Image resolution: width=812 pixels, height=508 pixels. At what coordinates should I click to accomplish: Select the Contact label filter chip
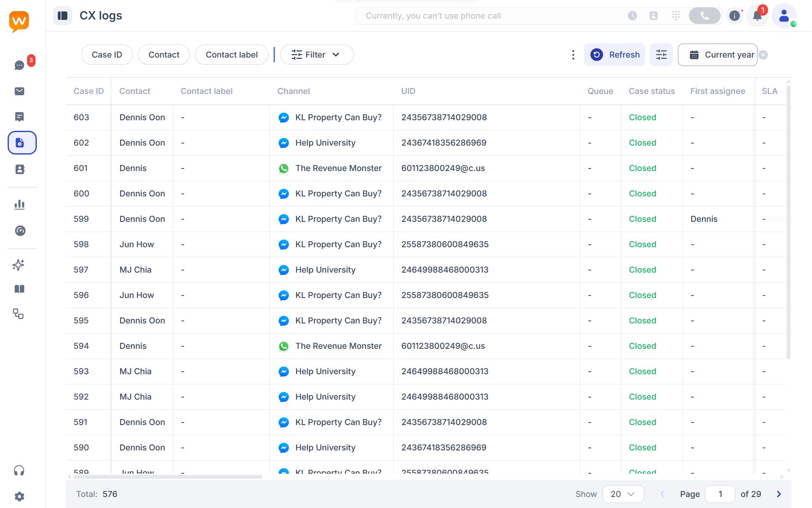[x=231, y=55]
